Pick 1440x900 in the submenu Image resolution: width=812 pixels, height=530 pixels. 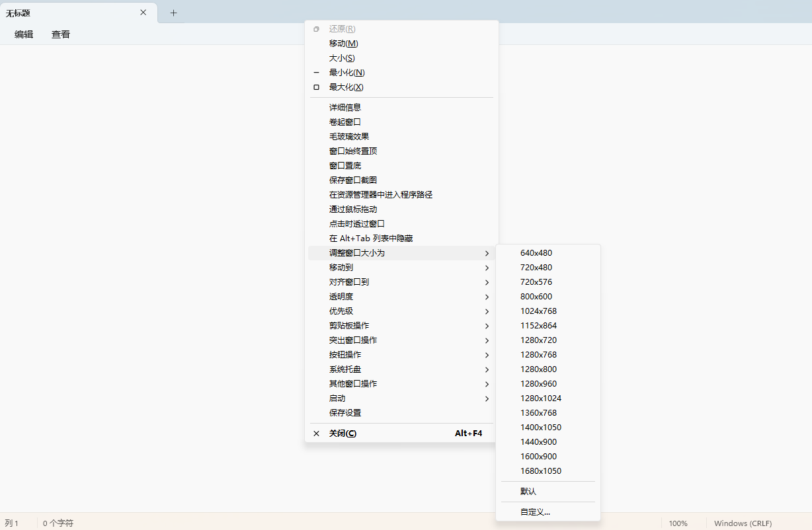pyautogui.click(x=548, y=441)
